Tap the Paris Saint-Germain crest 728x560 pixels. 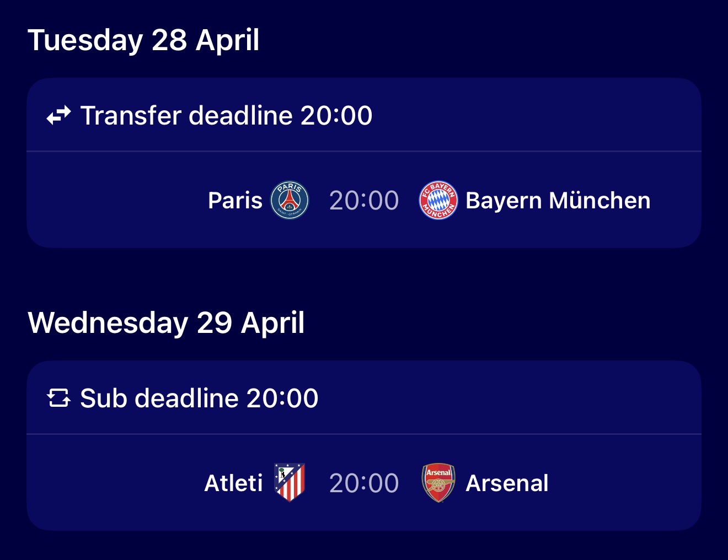290,201
